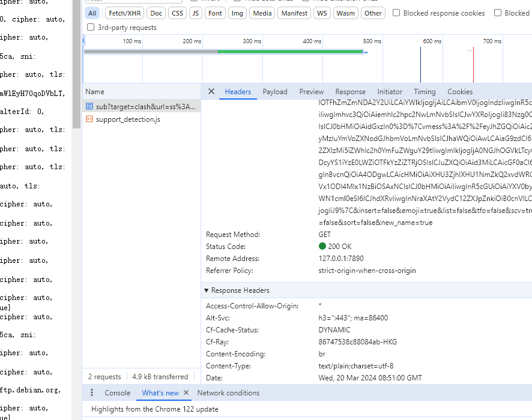The height and width of the screenshot is (420, 532).
Task: Filter requests by Wasm type
Action: click(x=345, y=13)
